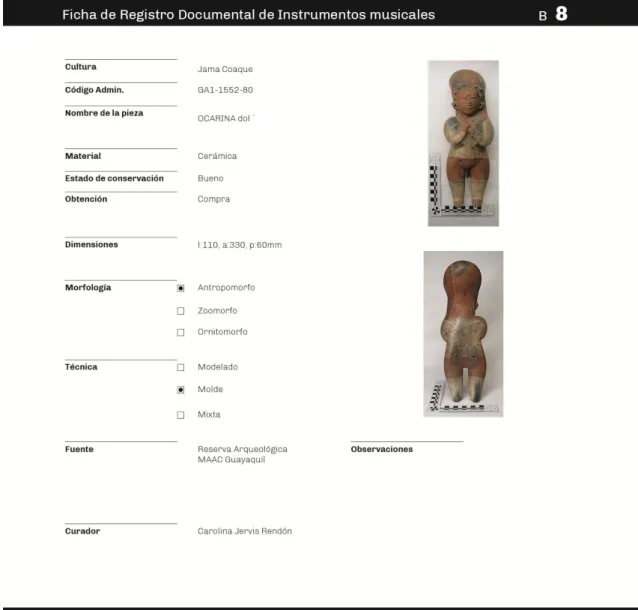
Task: Open the back view photo of the ocarina
Action: [463, 334]
